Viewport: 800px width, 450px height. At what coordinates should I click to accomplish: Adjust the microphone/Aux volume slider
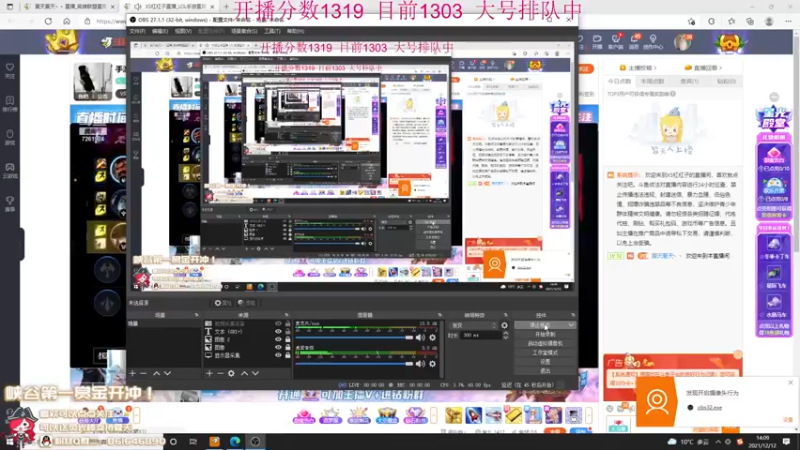(x=354, y=337)
